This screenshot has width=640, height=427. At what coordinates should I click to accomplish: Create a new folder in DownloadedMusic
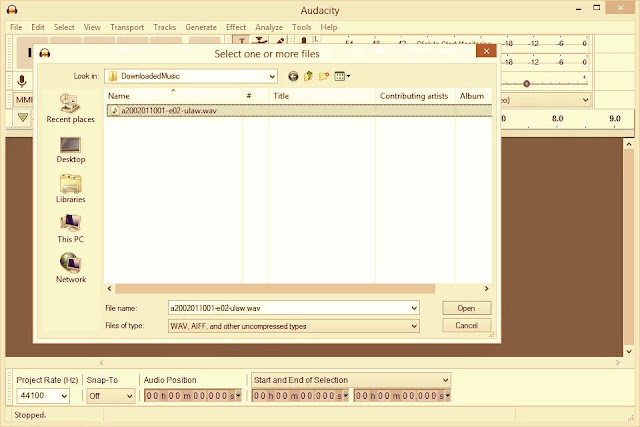coord(324,76)
